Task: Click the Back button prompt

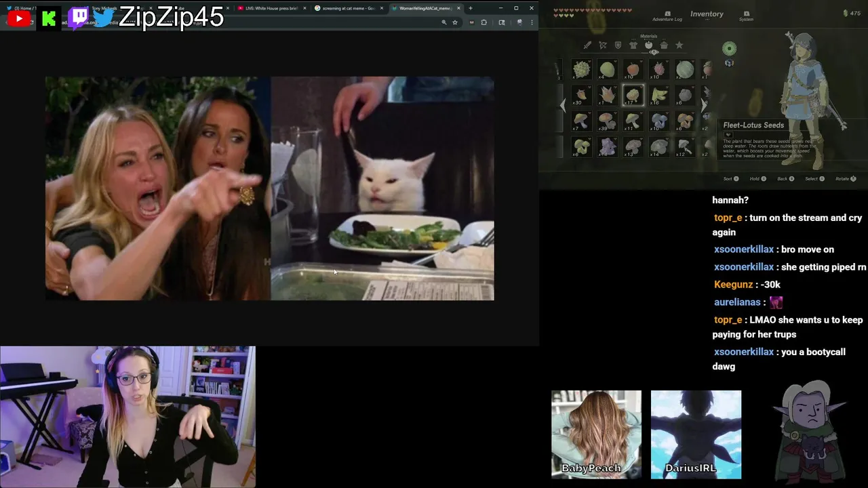Action: 785,179
